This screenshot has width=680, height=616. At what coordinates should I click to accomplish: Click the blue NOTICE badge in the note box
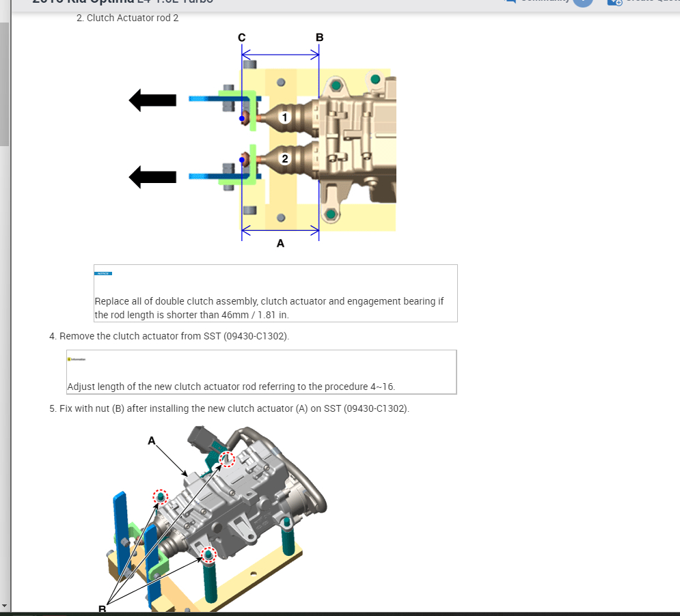[103, 274]
